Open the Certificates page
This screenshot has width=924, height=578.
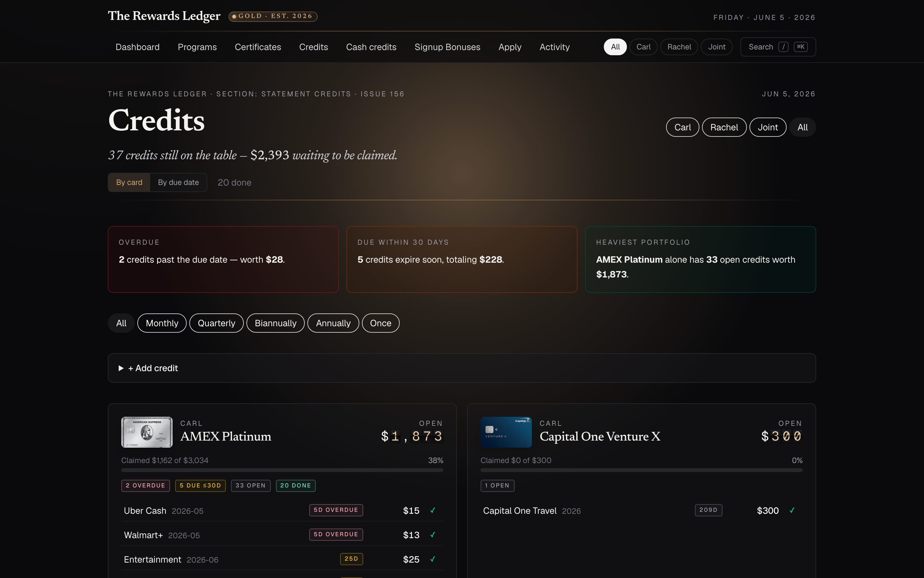click(x=258, y=47)
